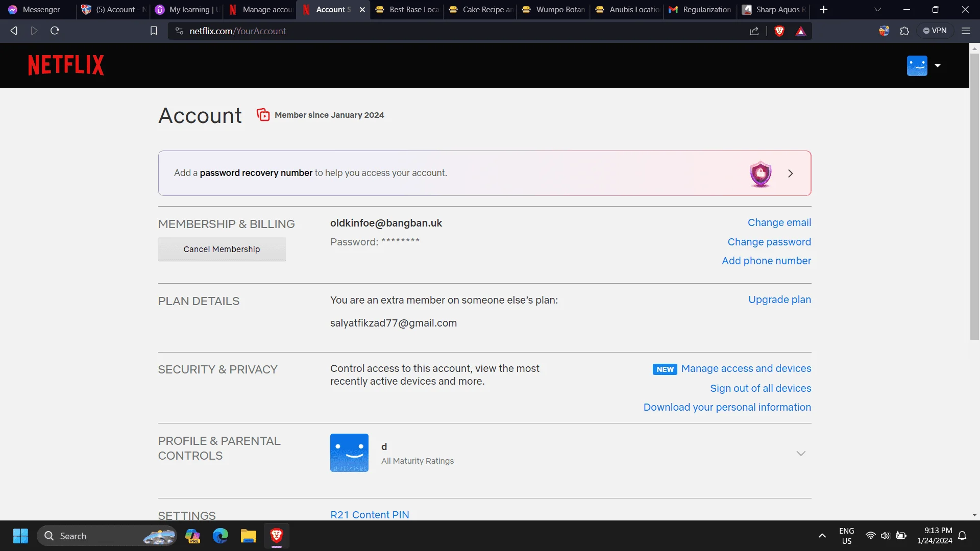Open the profile avatar menu in the header
980x551 pixels.
point(917,66)
